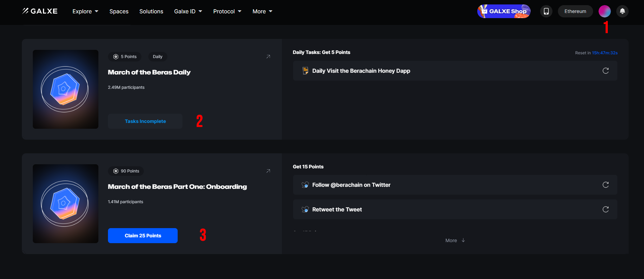This screenshot has height=279, width=644.
Task: Click the Daily Tasks: Get 5 Points heading
Action: (321, 52)
